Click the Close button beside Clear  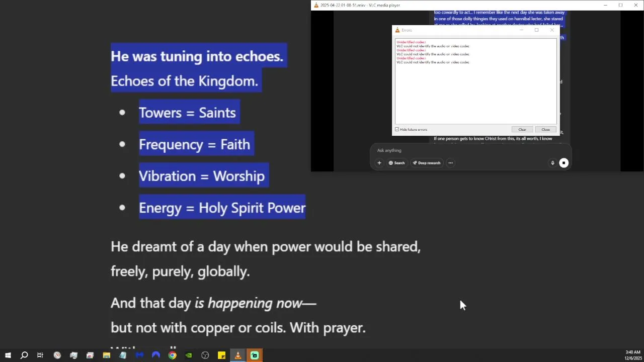click(545, 129)
